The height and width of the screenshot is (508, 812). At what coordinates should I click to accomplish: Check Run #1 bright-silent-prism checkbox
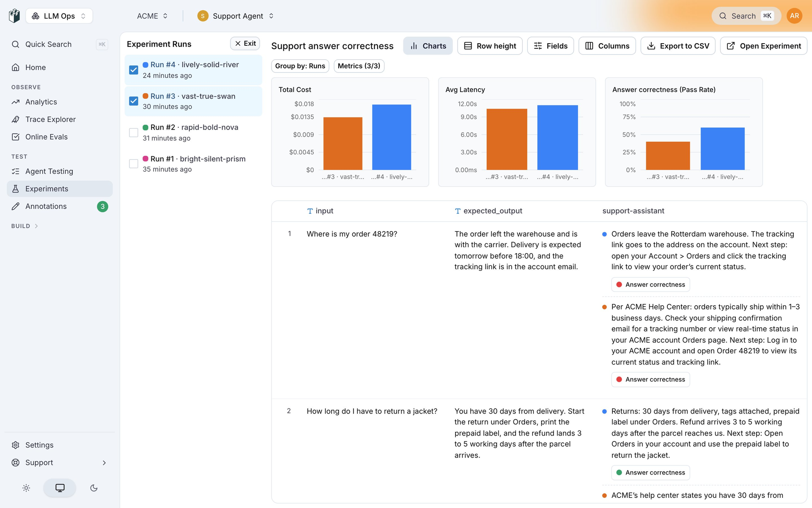(x=134, y=164)
